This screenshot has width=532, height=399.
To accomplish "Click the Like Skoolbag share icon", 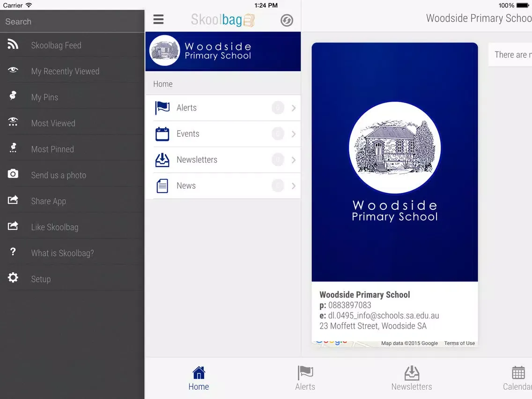I will coord(13,226).
